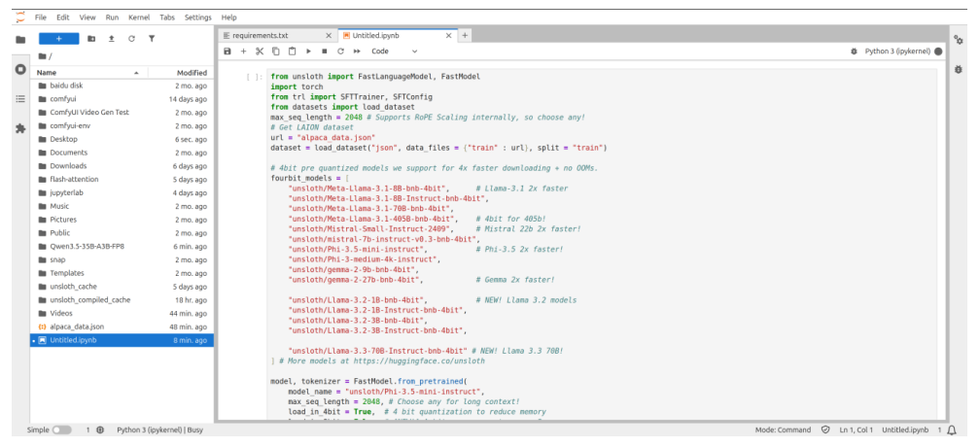This screenshot has height=447, width=980.
Task: Click the New Folder icon in file browser
Action: coord(91,39)
